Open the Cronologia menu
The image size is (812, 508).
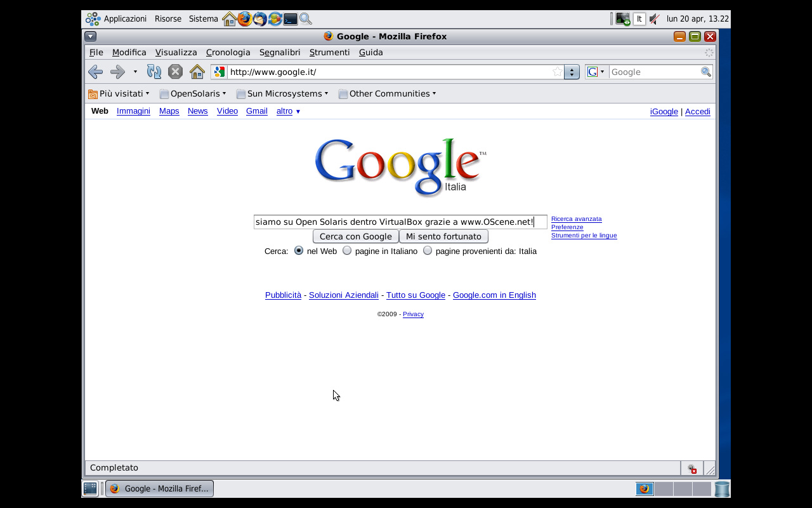[228, 53]
